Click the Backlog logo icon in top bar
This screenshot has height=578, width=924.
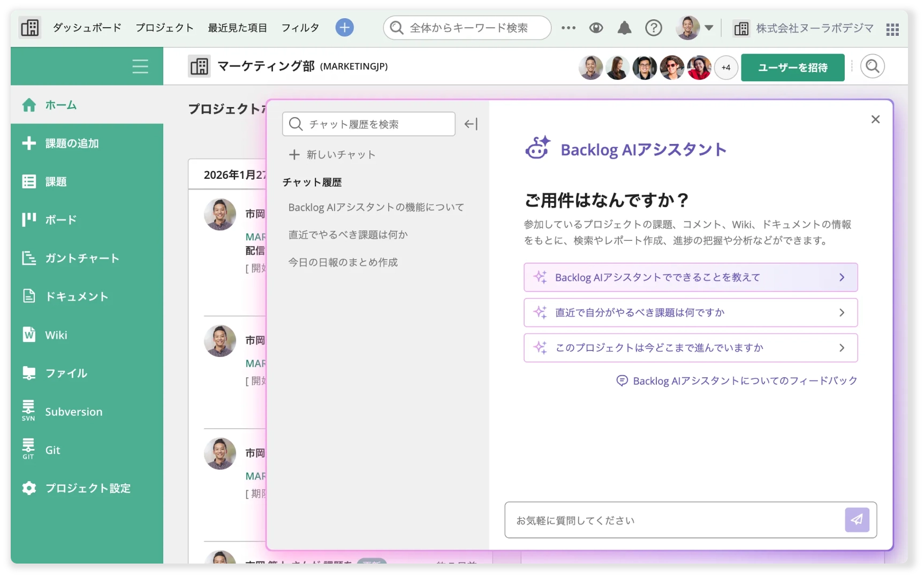click(30, 27)
